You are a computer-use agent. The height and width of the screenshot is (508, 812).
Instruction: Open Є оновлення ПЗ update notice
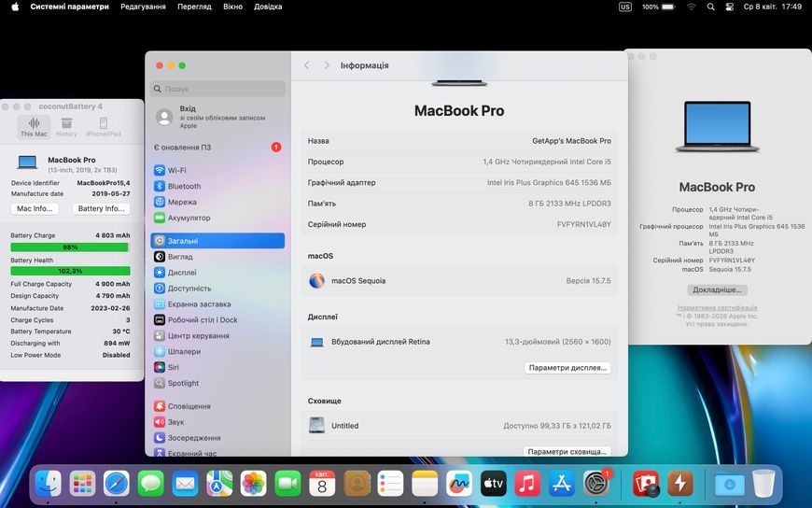click(217, 148)
